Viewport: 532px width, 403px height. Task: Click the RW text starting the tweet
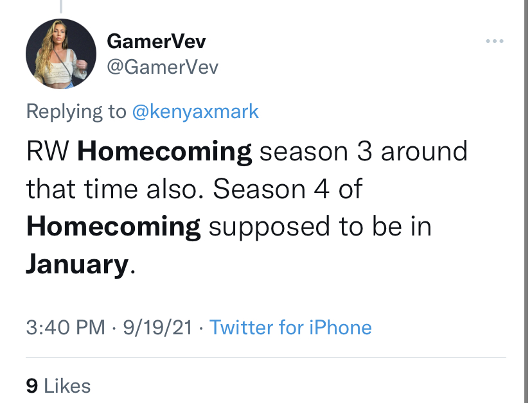click(x=48, y=151)
